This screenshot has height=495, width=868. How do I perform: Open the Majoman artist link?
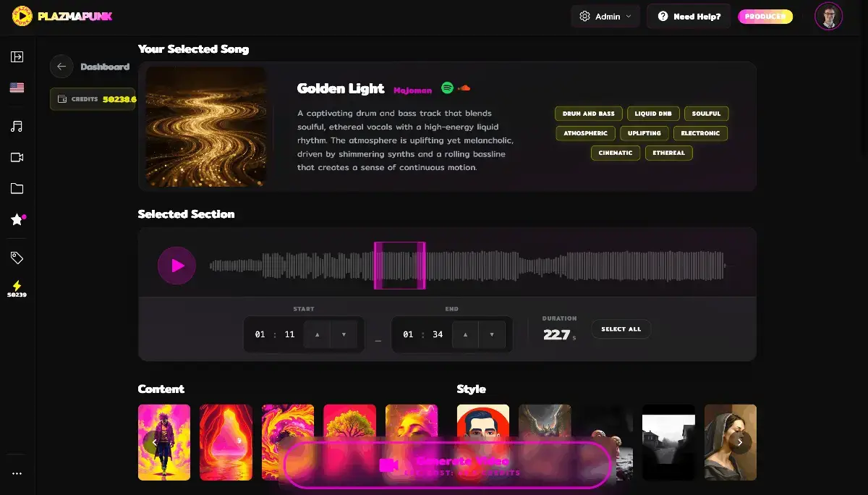pyautogui.click(x=412, y=90)
